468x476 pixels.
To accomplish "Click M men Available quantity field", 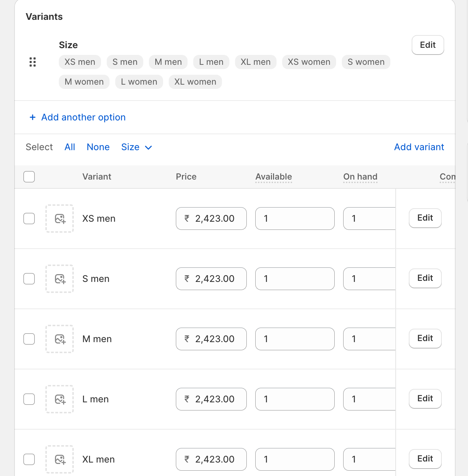I will coord(295,339).
